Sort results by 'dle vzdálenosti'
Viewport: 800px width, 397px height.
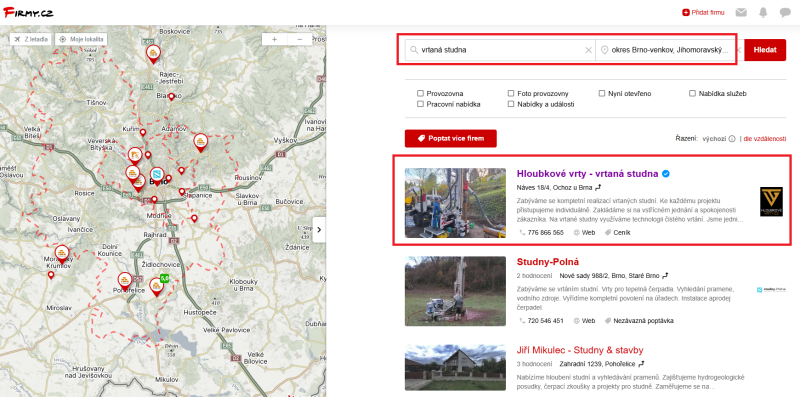[x=765, y=138]
